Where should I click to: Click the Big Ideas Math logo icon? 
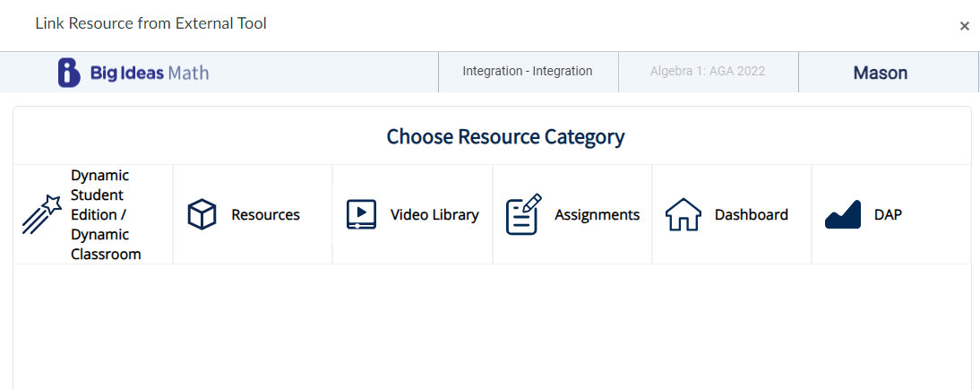click(x=70, y=73)
